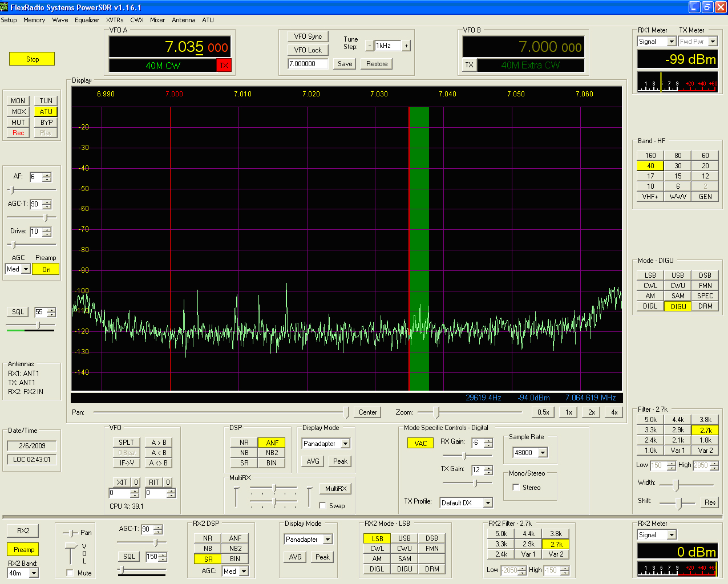This screenshot has width=728, height=584.
Task: Toggle the VAC button off
Action: (420, 443)
